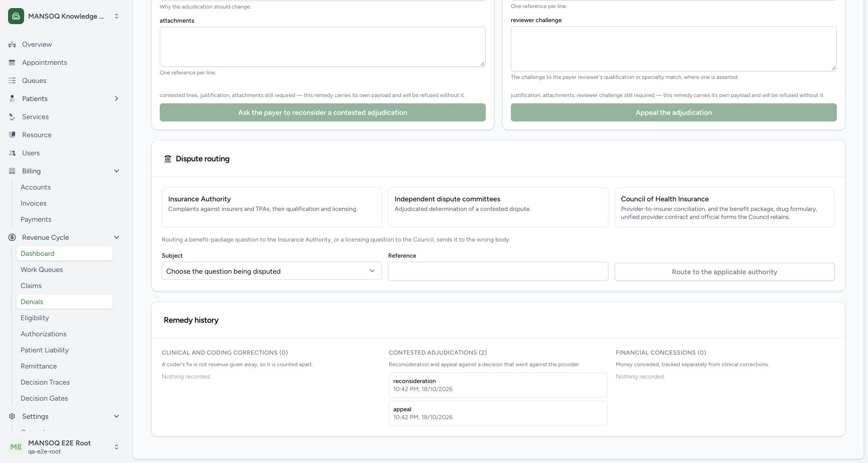
Task: Click Clinical and Coding Corrections (0) heading
Action: point(225,353)
